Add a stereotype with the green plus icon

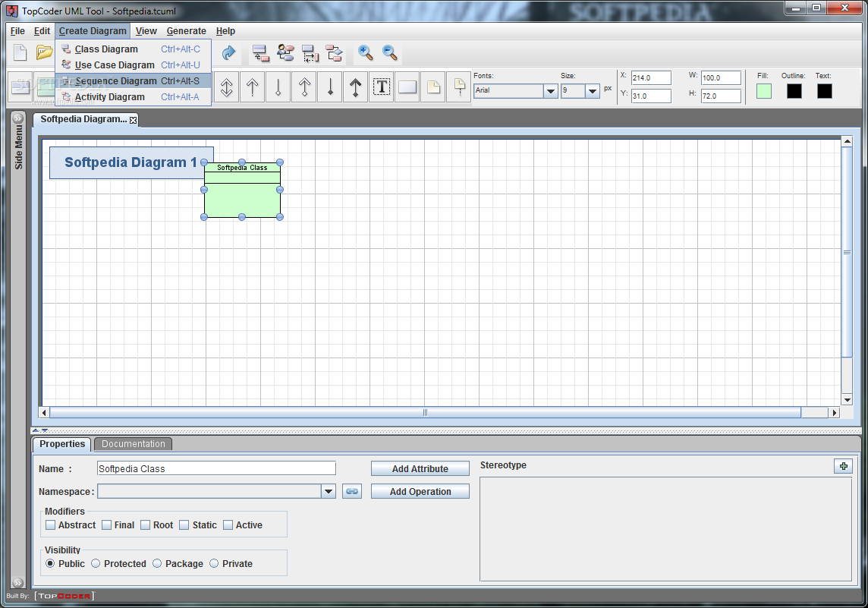(843, 466)
